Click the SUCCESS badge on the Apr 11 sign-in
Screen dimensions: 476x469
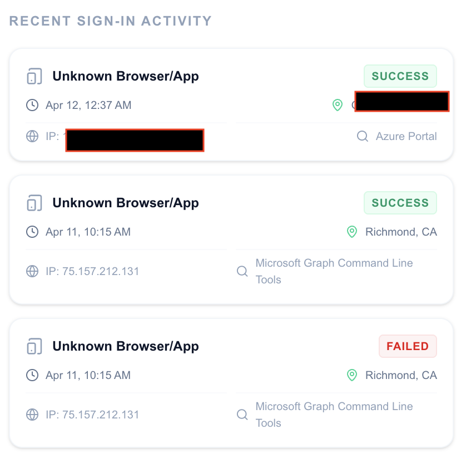coord(400,203)
